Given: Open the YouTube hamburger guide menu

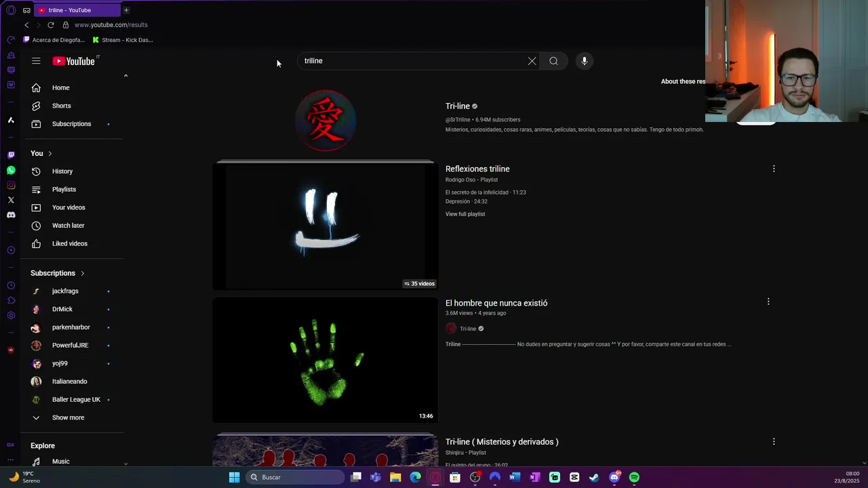Looking at the screenshot, I should pyautogui.click(x=36, y=61).
